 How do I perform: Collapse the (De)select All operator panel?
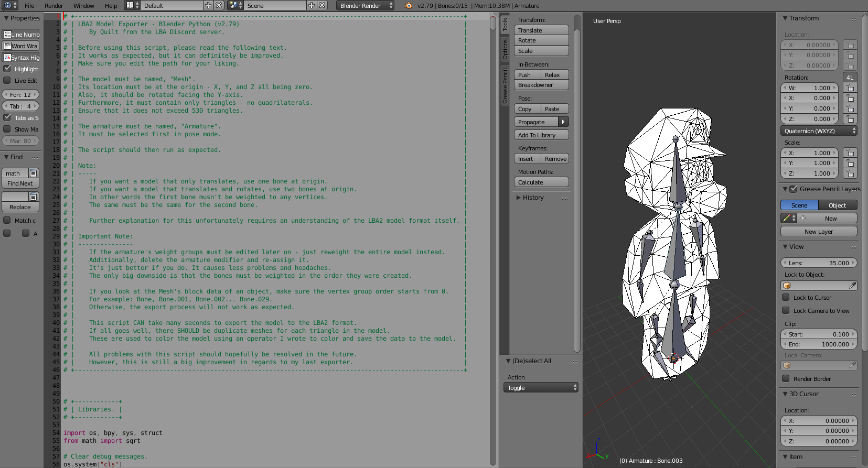pyautogui.click(x=508, y=361)
